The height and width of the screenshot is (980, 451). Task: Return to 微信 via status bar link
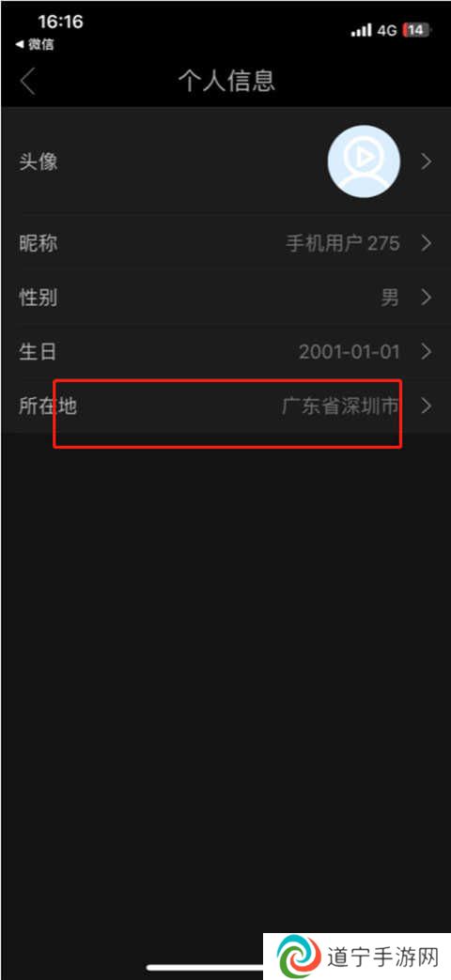tap(35, 44)
